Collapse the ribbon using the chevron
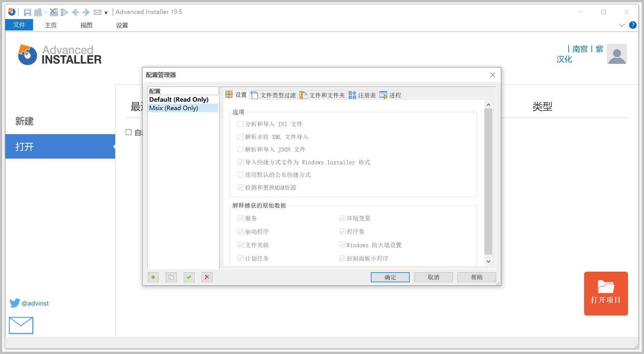Screen dimensions: 644x354 coord(622,25)
